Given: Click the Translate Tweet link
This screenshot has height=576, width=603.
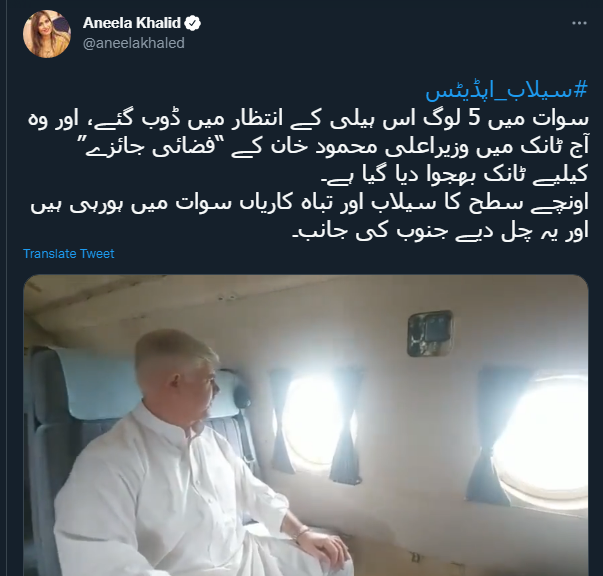Looking at the screenshot, I should pyautogui.click(x=69, y=254).
